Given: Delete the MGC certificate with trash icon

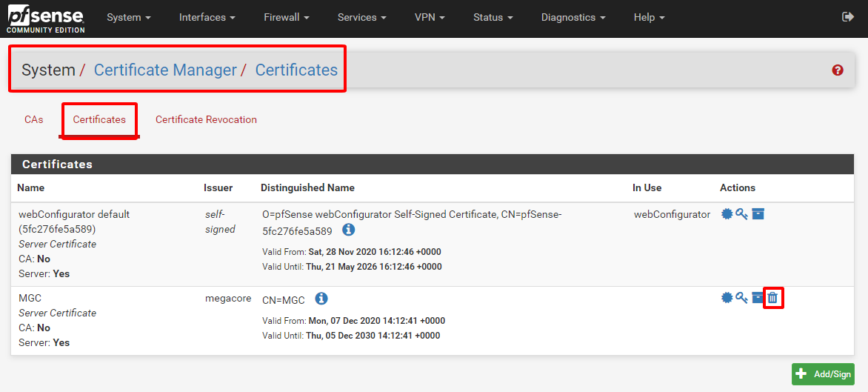Looking at the screenshot, I should [x=772, y=299].
